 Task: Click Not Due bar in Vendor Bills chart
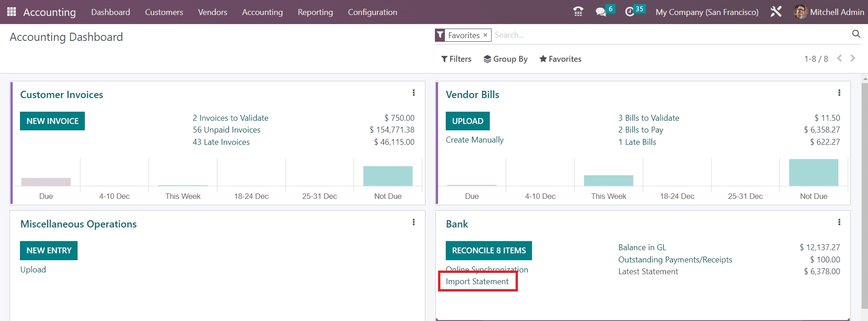coord(814,173)
